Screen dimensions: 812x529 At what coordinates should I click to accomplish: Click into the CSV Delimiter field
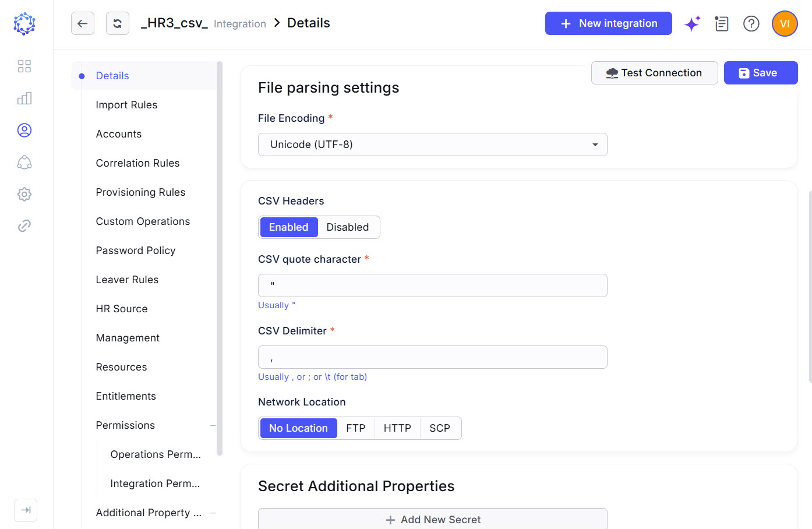433,357
